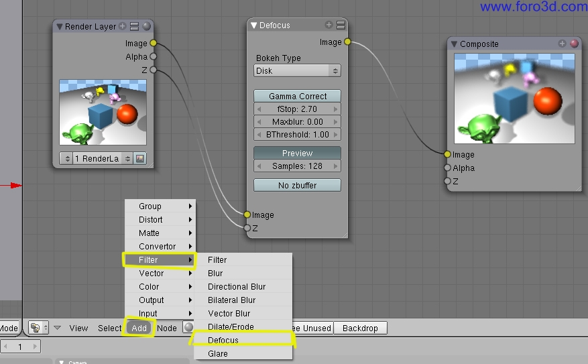This screenshot has width=588, height=364.
Task: Collapse the Defocus node triangle
Action: pyautogui.click(x=254, y=25)
